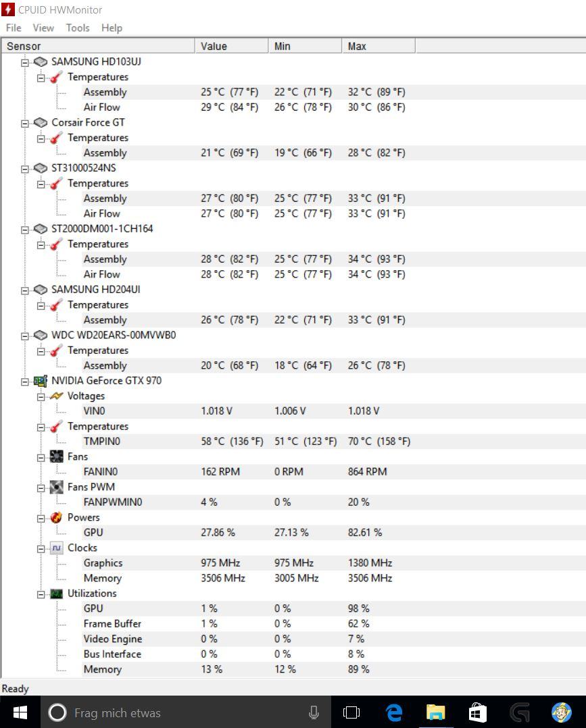Screen dimensions: 586x728
Task: Open the Tools menu
Action: coord(78,28)
